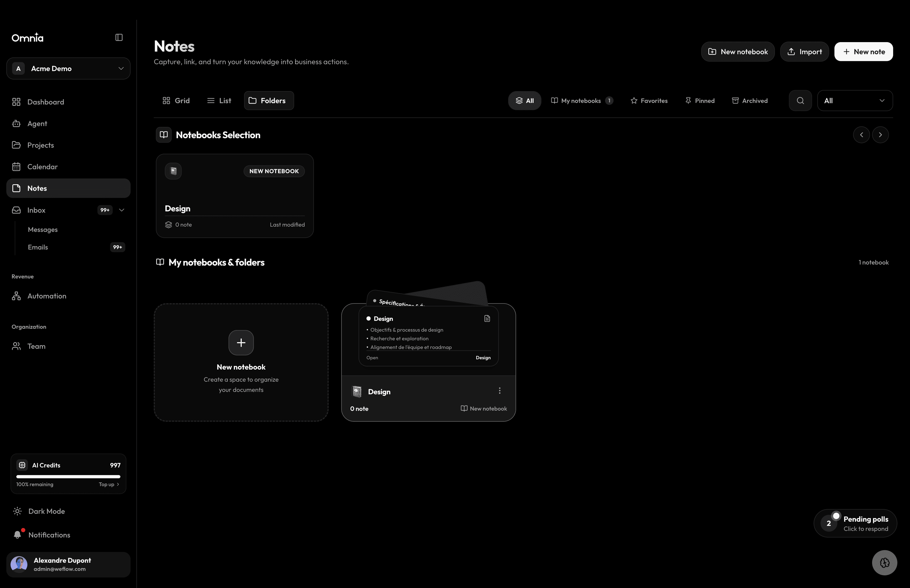
Task: Open the three-dot menu on the Design notebook
Action: click(x=499, y=391)
